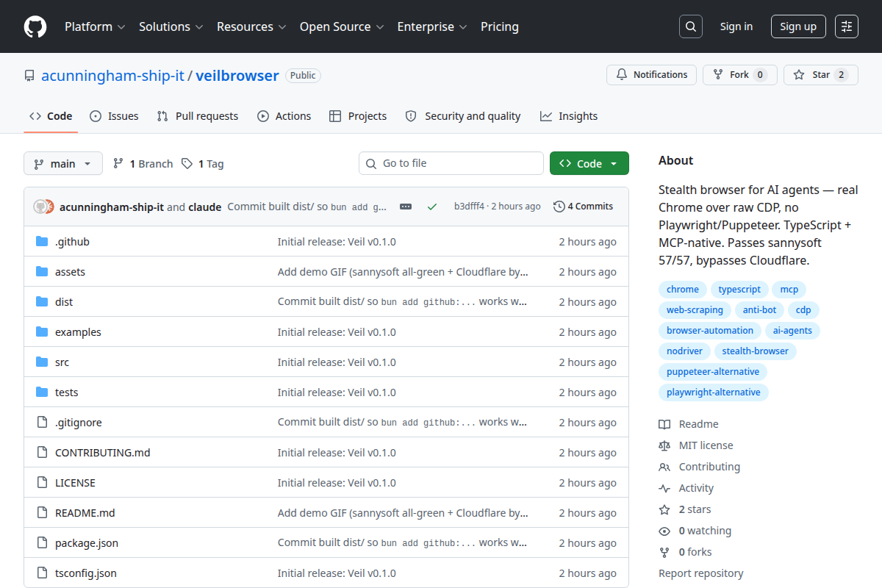Image resolution: width=882 pixels, height=588 pixels.
Task: Open the veilbrowser repository link
Action: [237, 76]
